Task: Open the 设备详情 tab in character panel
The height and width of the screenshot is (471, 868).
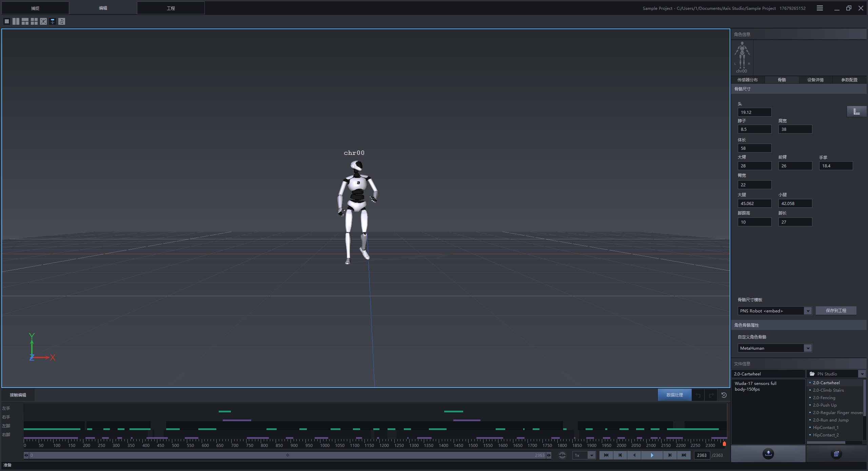Action: 815,80
